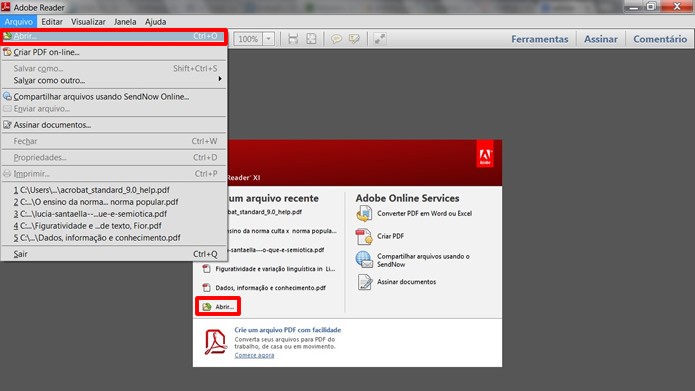
Task: Click the highlight text toolbar icon
Action: [x=354, y=39]
